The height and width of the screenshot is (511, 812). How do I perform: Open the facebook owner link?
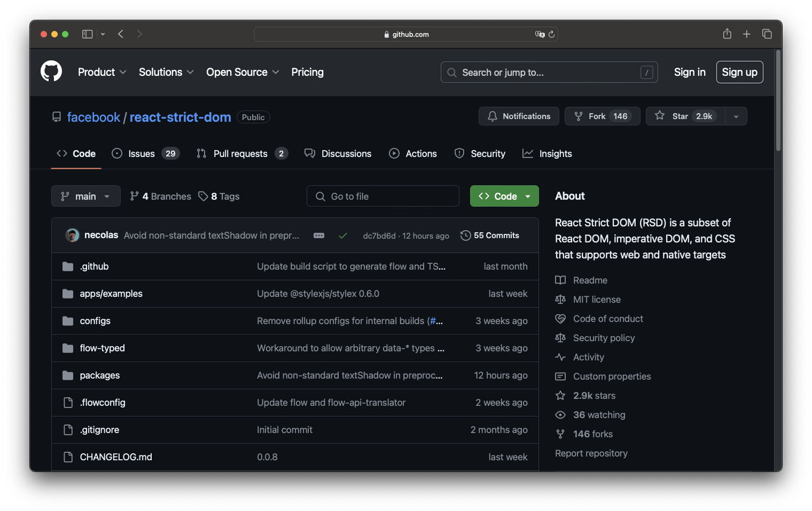coord(93,117)
